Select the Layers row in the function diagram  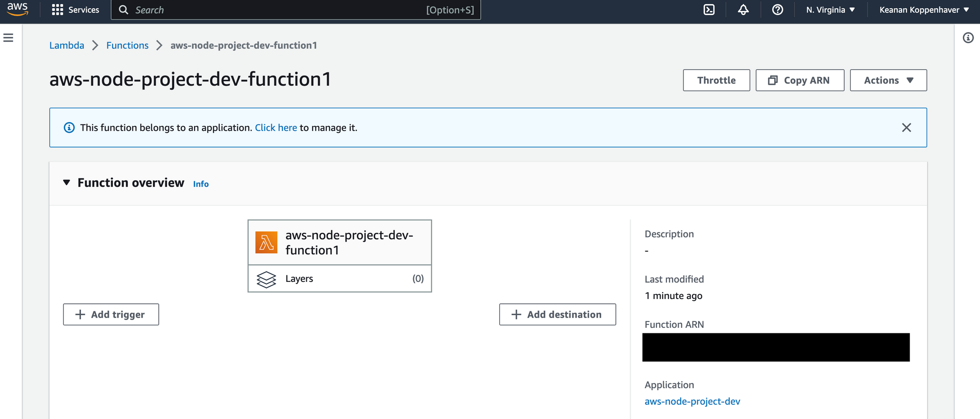click(x=340, y=279)
